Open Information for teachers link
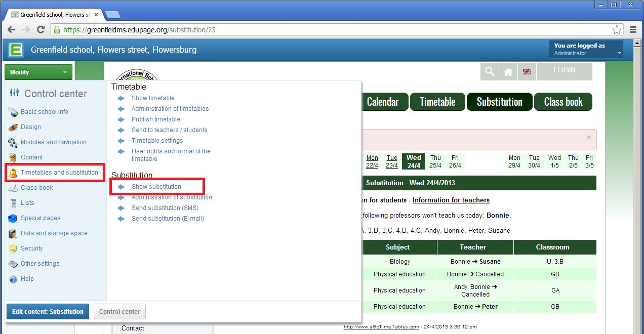Image resolution: width=644 pixels, height=334 pixels. point(451,200)
